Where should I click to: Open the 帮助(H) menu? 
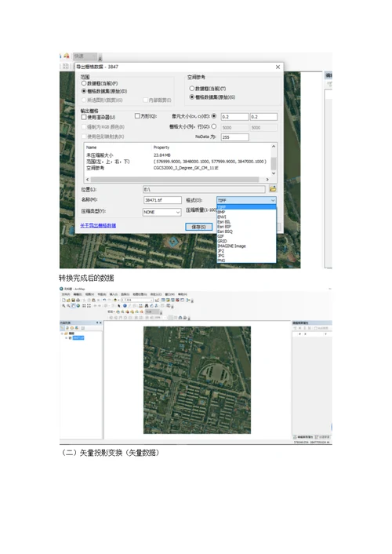(182, 294)
